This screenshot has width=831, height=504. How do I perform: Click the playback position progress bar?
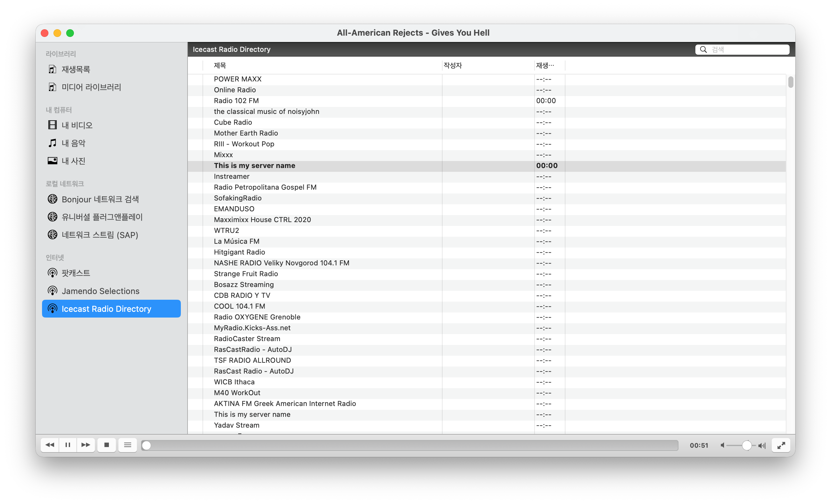tap(409, 445)
